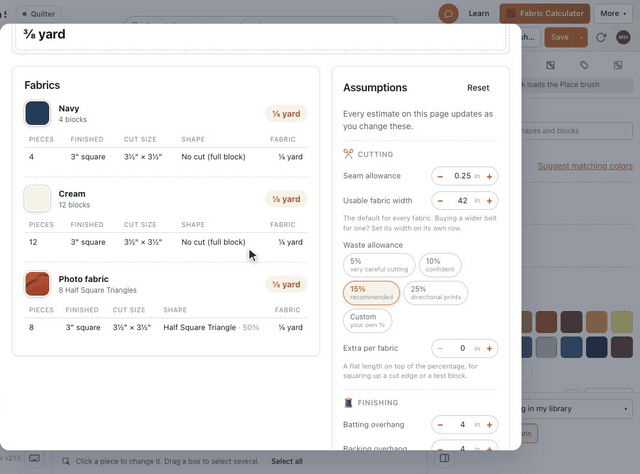Select the 25% directional prints option

436,293
